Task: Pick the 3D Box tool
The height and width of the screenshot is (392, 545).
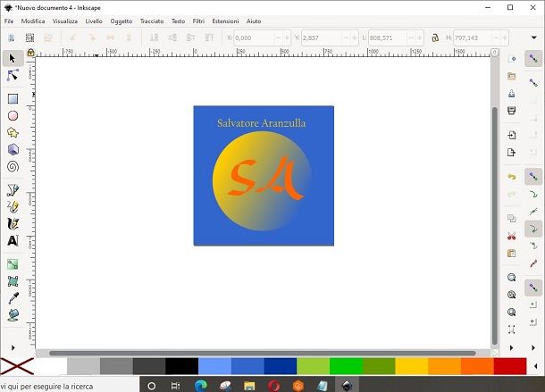Action: (13, 149)
